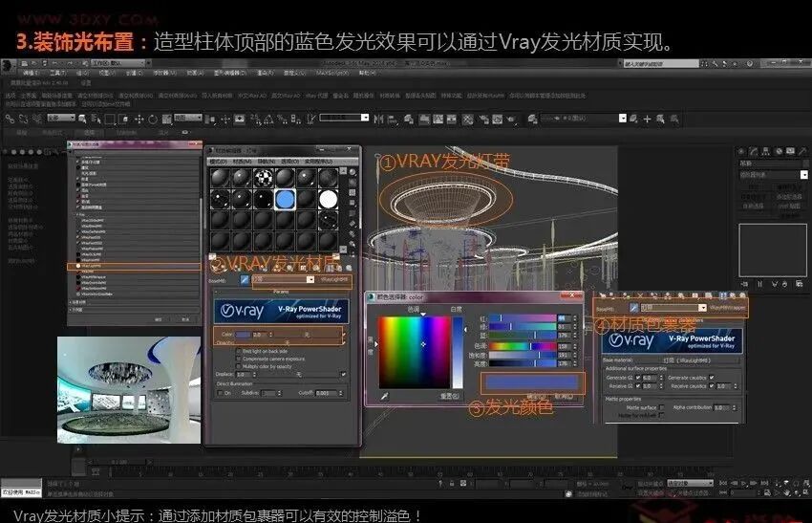This screenshot has width=812, height=523.
Task: Click the Sample Type sphere icon beside samples
Action: pos(353,172)
